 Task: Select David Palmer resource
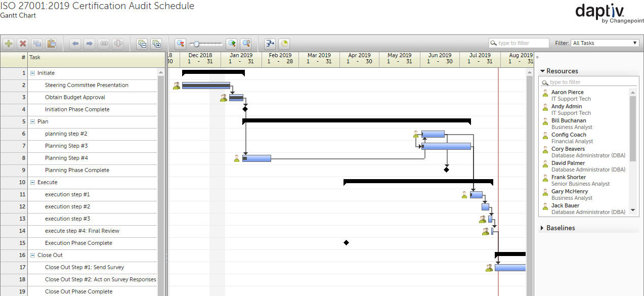pyautogui.click(x=568, y=163)
